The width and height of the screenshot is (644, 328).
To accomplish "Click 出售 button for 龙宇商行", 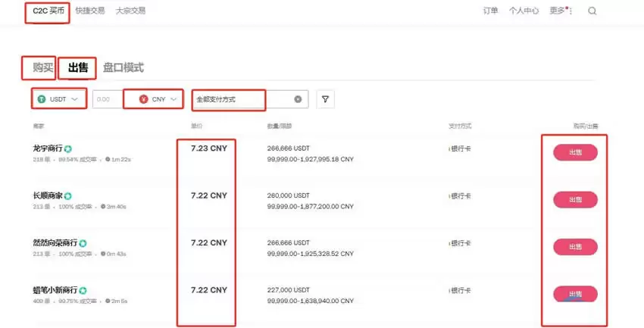I will tap(575, 152).
